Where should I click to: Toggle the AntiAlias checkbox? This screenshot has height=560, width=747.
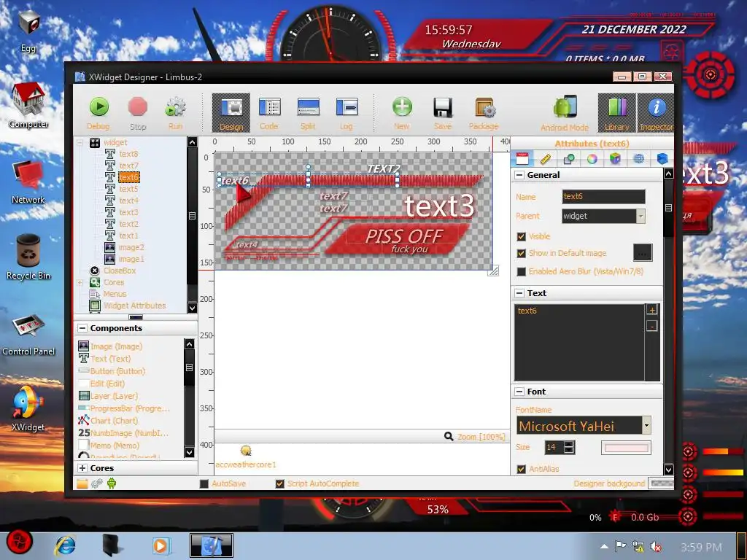[521, 469]
